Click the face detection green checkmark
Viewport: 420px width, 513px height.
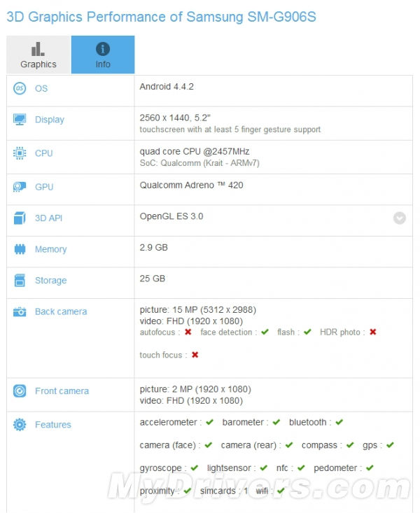265,332
